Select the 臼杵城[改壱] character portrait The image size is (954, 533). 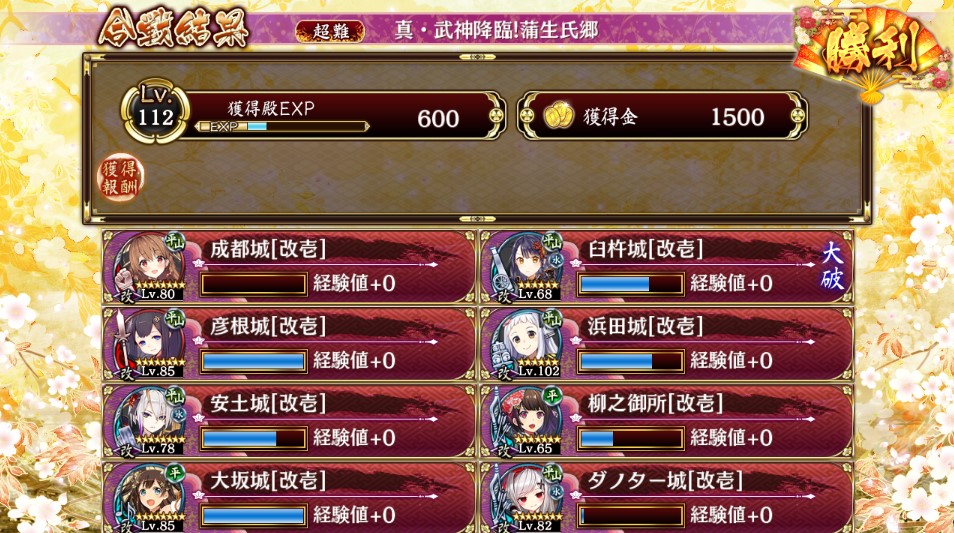527,266
